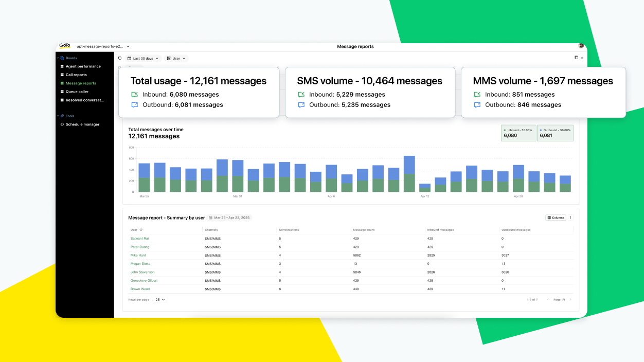Open the apt-message-reports board switcher
The image size is (644, 362).
click(102, 46)
